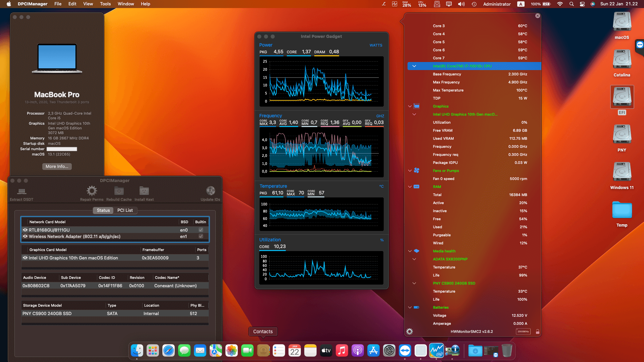Open DPCIManager icon in the Dock
Screen dimensions: 644x362
point(452,351)
